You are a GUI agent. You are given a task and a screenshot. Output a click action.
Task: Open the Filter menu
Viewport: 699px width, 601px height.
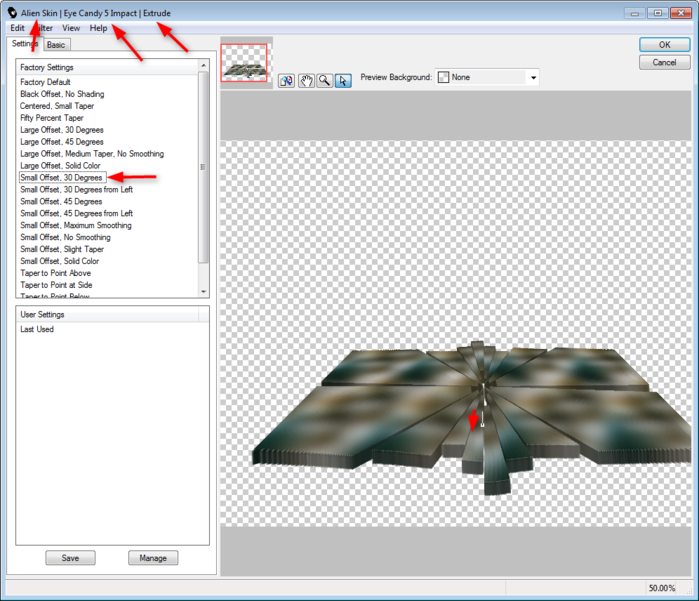[44, 28]
